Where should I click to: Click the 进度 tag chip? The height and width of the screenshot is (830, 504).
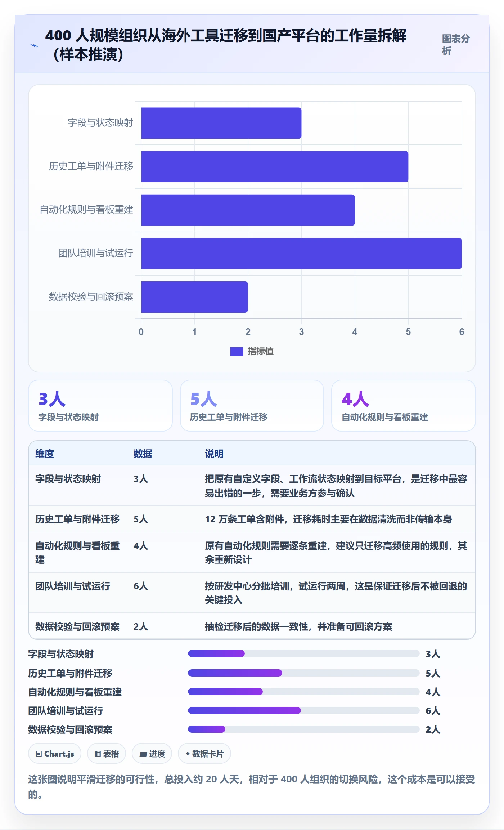coord(152,754)
